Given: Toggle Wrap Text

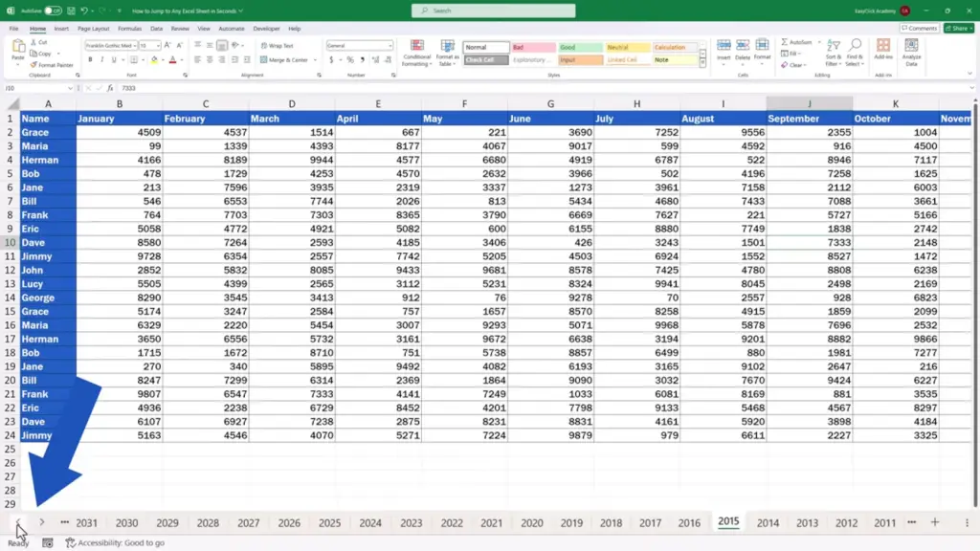Looking at the screenshot, I should click(x=277, y=46).
